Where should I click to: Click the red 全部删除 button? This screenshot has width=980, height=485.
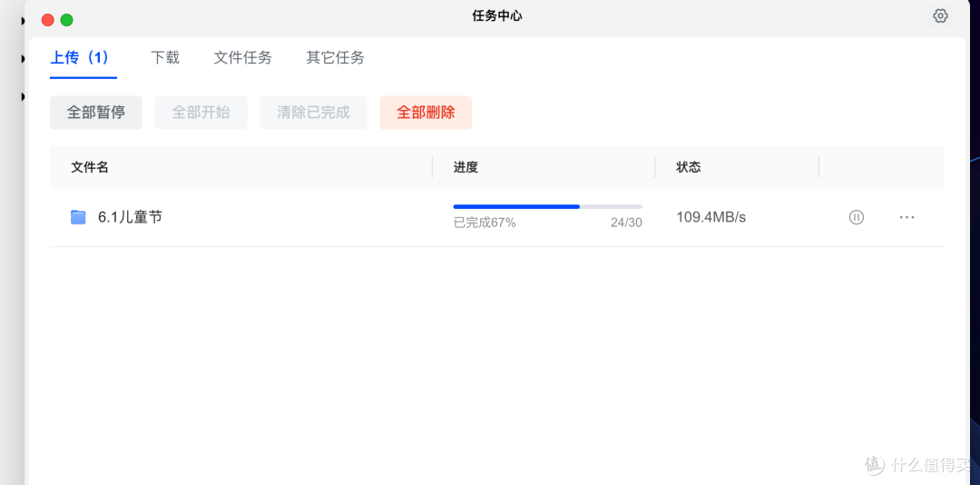(x=426, y=113)
